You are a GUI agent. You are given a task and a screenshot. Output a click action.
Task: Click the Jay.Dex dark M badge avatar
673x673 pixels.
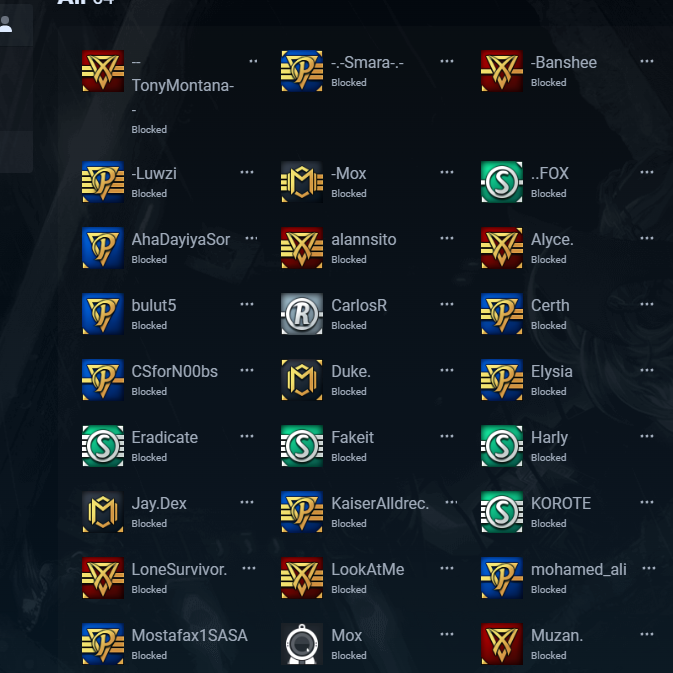(x=103, y=512)
